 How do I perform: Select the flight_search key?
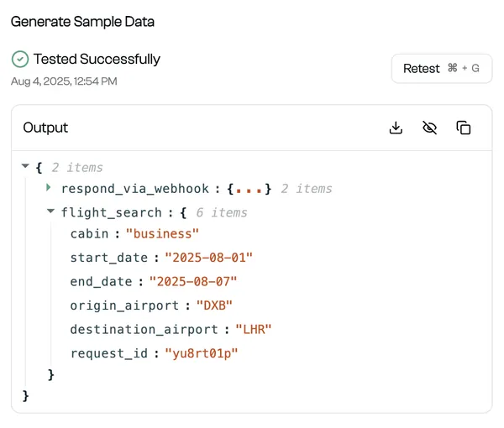click(112, 212)
